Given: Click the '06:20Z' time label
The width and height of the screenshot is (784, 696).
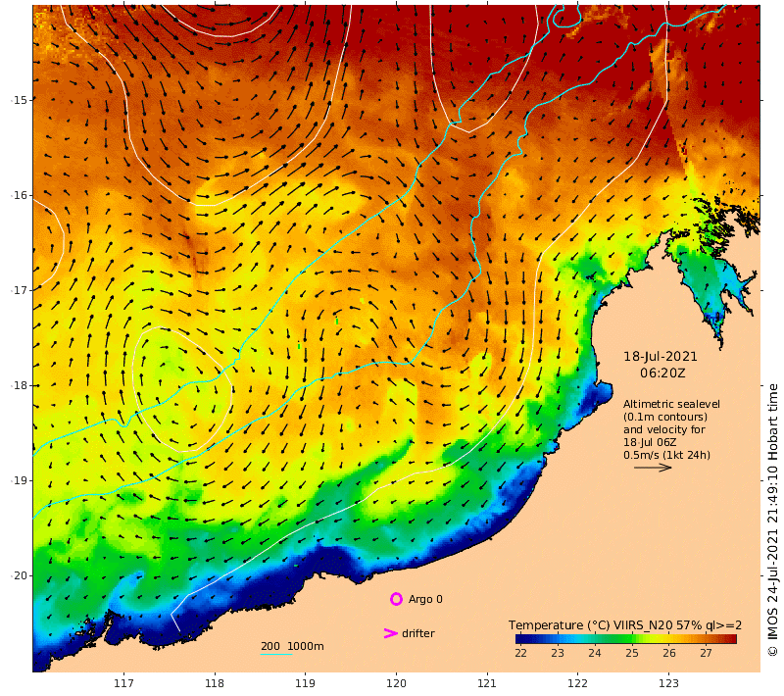Looking at the screenshot, I should tap(662, 373).
